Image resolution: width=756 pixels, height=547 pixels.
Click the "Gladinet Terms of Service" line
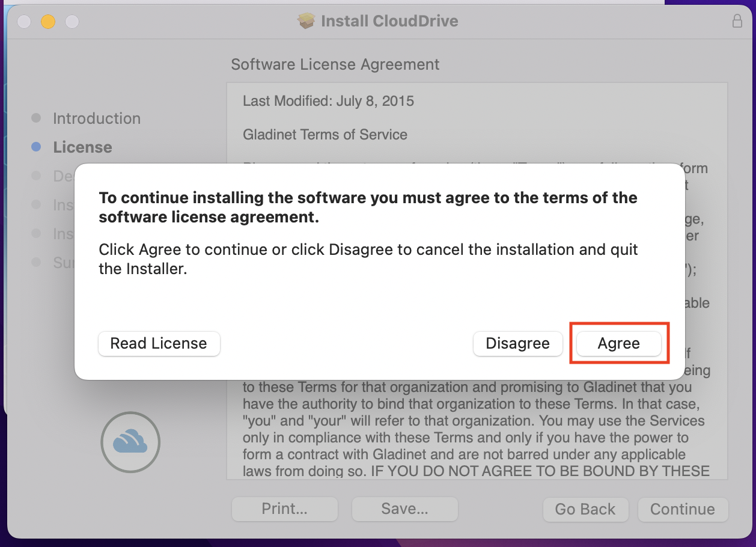point(325,134)
